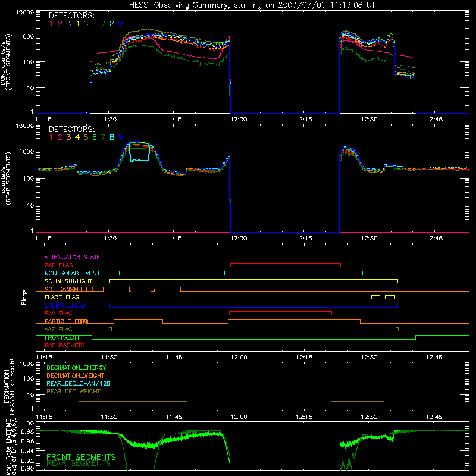Select the SAA_FLAG label

pos(58,314)
